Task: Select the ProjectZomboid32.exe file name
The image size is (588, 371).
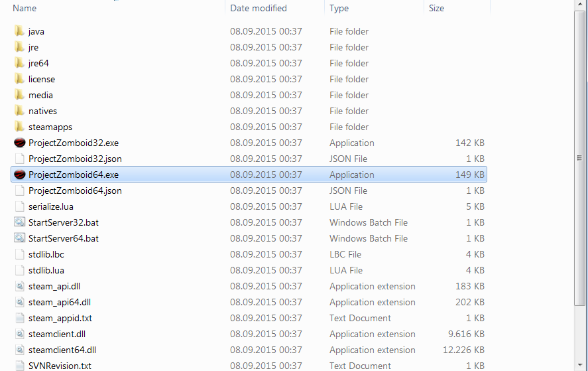Action: (74, 143)
